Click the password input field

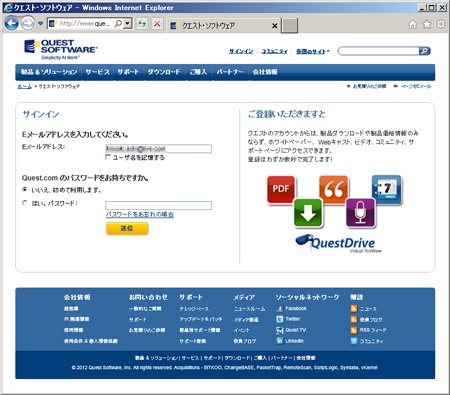point(158,205)
